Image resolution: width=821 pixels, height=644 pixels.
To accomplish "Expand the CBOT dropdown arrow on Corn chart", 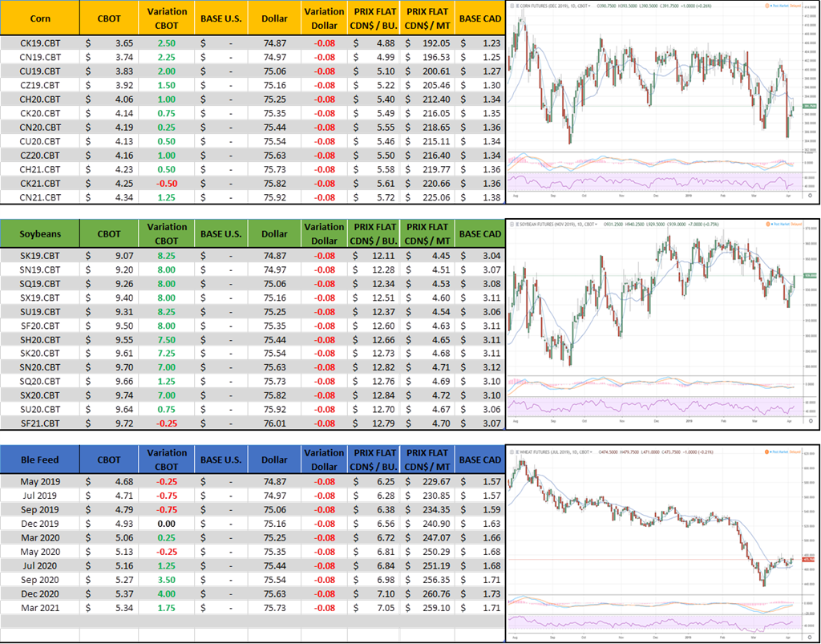I will pyautogui.click(x=589, y=5).
